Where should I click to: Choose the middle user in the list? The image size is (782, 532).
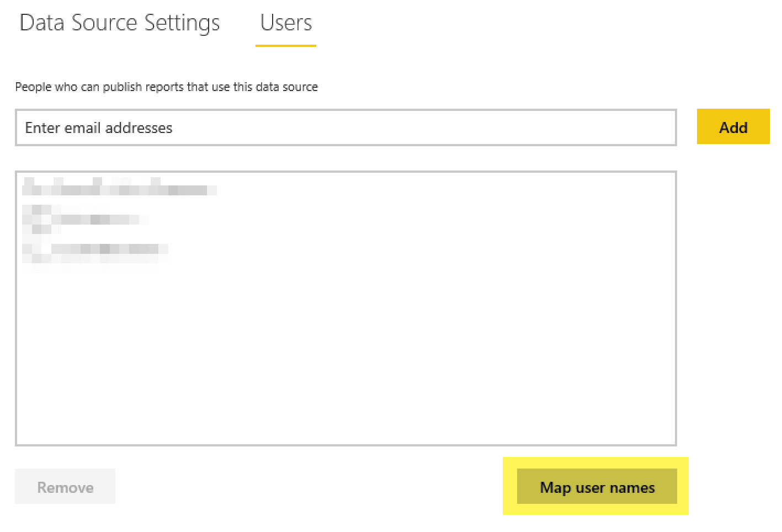tap(83, 219)
